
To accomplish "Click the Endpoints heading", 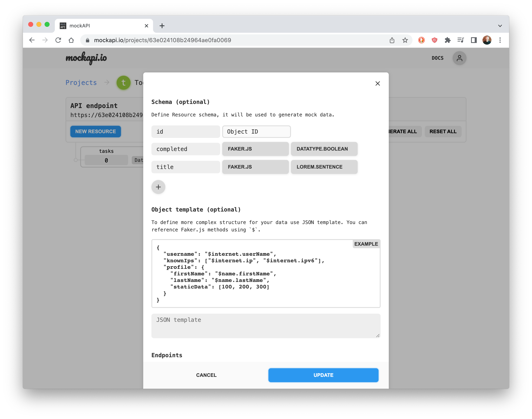I will click(x=167, y=355).
